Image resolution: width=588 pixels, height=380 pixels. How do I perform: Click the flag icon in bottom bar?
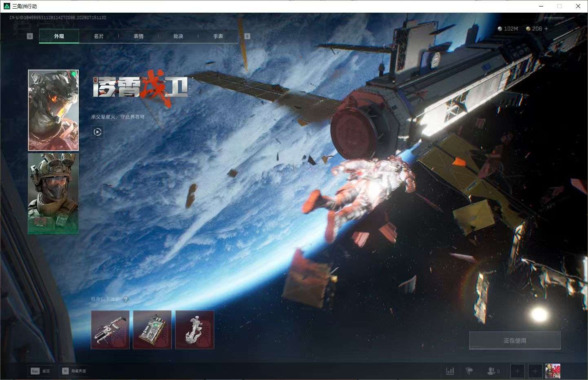(x=469, y=371)
